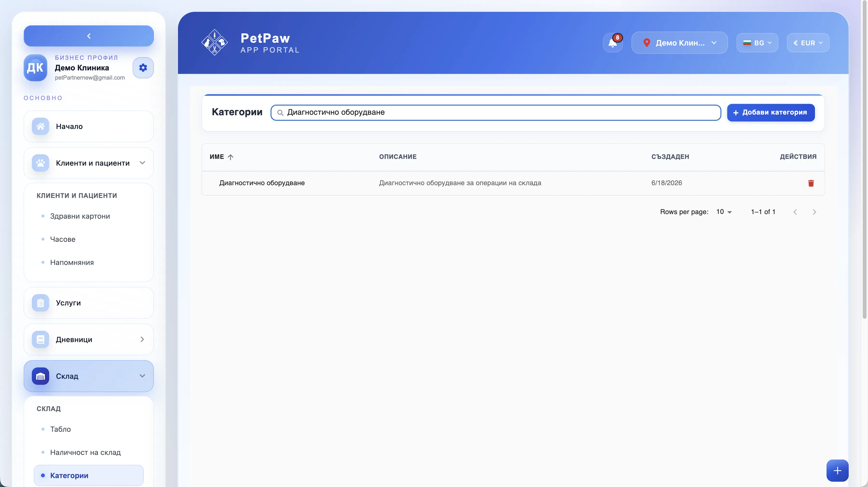Click the Демо Клиника profile name
Screen dimensions: 868x487
(x=82, y=68)
